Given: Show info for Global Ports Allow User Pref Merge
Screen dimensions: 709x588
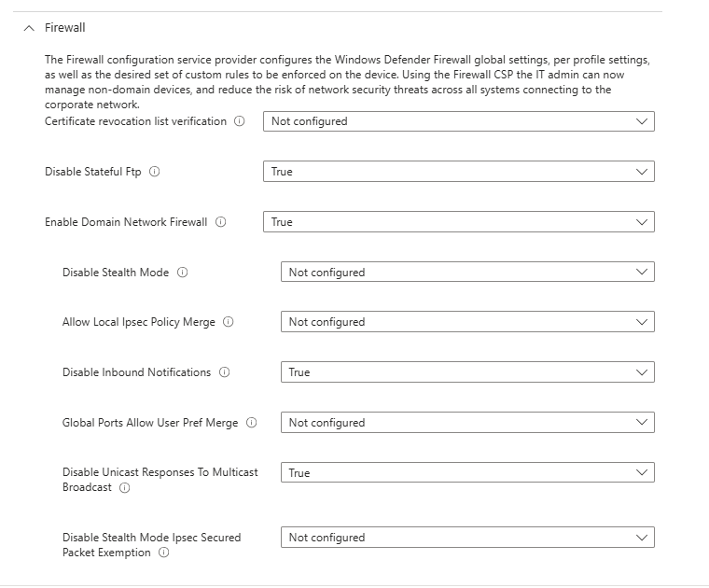Looking at the screenshot, I should click(x=251, y=423).
